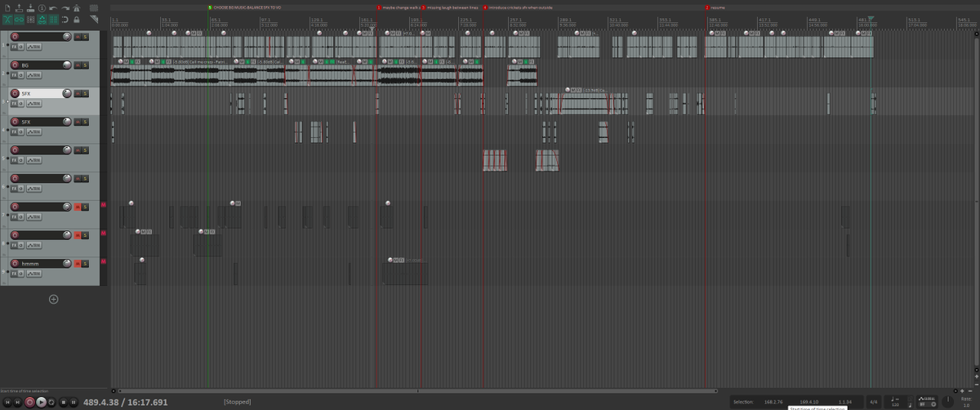Solo track 5
Screen dimensions: 980x410
point(85,150)
